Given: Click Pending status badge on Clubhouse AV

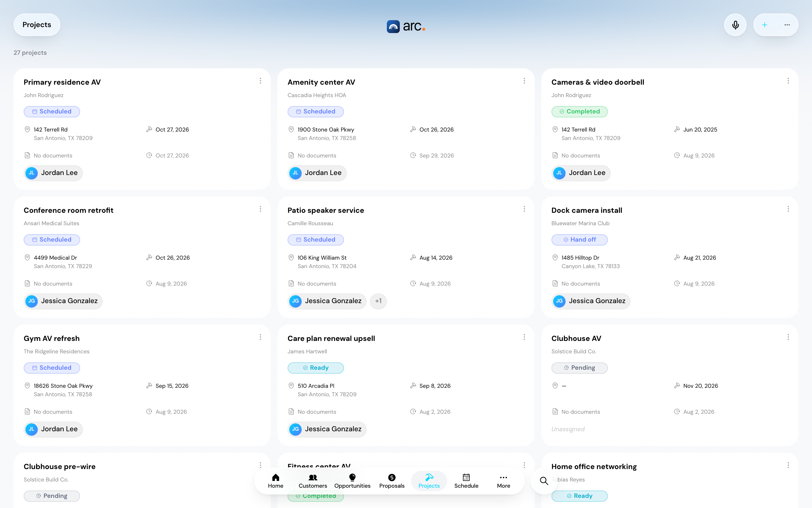Looking at the screenshot, I should (579, 368).
